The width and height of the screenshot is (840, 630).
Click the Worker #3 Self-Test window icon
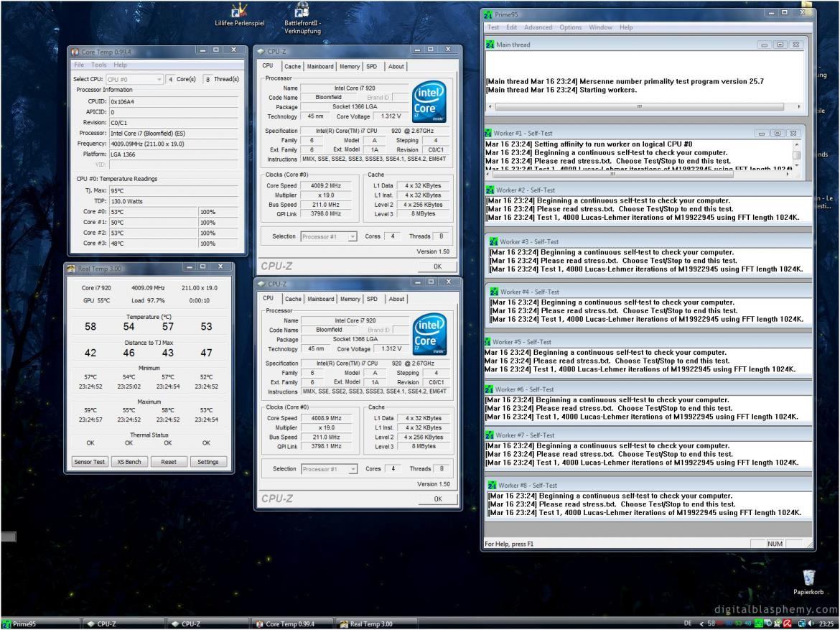pyautogui.click(x=493, y=242)
